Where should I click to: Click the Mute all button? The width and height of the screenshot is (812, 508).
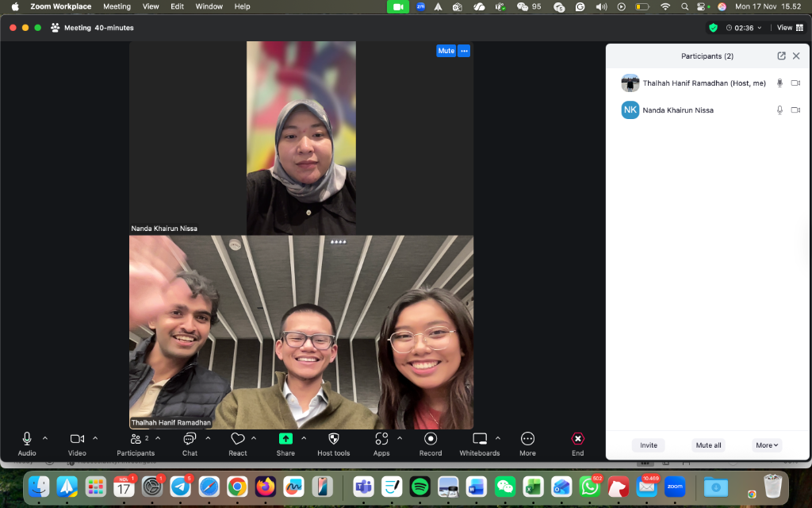(708, 445)
